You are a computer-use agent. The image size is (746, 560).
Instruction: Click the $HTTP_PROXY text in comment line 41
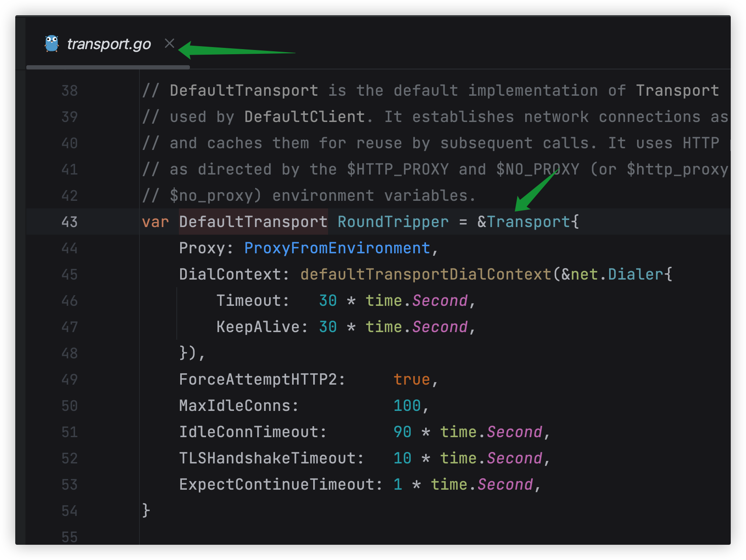click(x=398, y=169)
